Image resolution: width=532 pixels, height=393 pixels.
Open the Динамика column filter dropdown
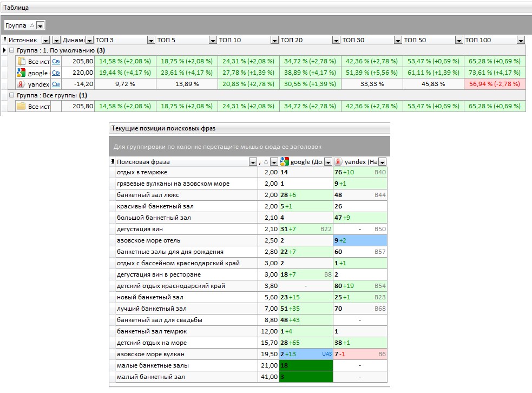[x=90, y=41]
